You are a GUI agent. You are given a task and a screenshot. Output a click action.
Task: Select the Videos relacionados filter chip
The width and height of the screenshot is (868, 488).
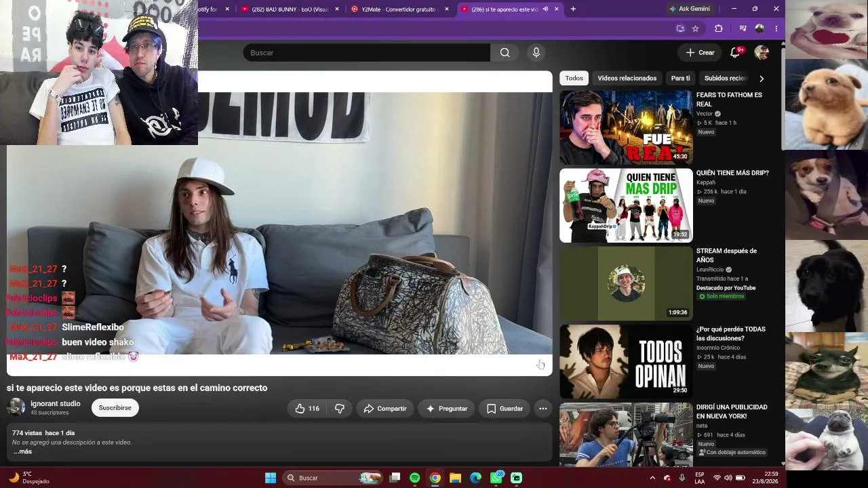pyautogui.click(x=627, y=79)
